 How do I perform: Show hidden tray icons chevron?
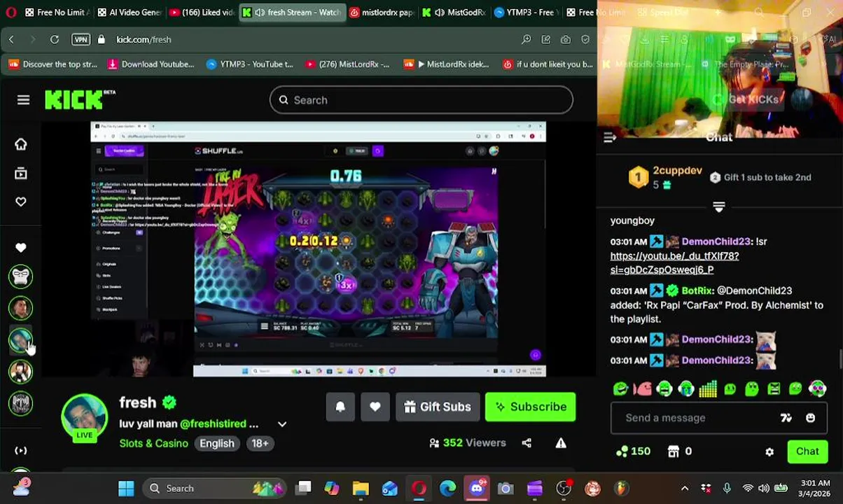[684, 488]
